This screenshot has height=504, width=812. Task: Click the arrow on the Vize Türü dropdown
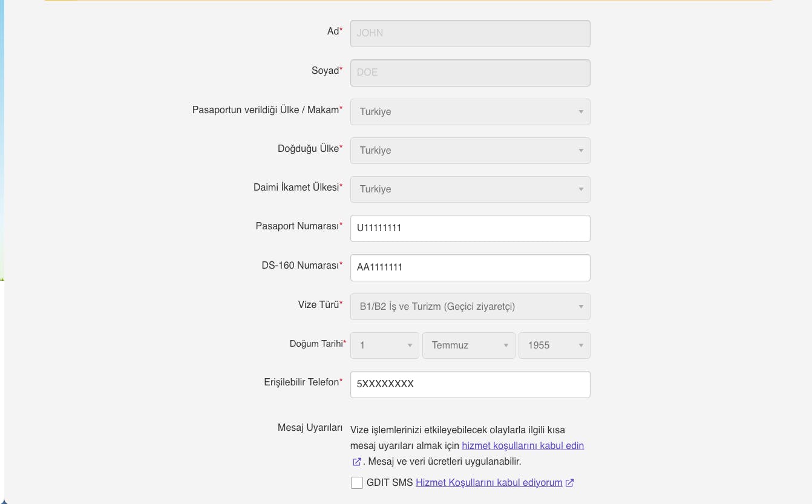click(x=581, y=307)
